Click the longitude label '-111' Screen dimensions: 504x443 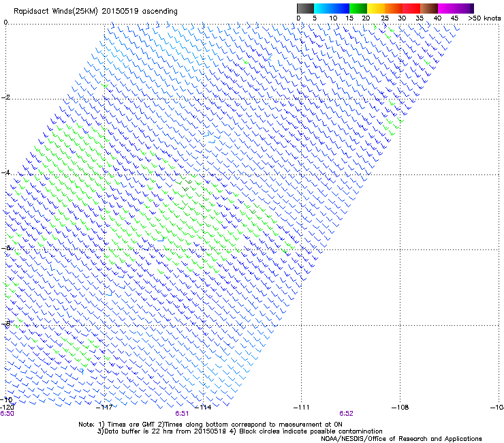pyautogui.click(x=302, y=408)
